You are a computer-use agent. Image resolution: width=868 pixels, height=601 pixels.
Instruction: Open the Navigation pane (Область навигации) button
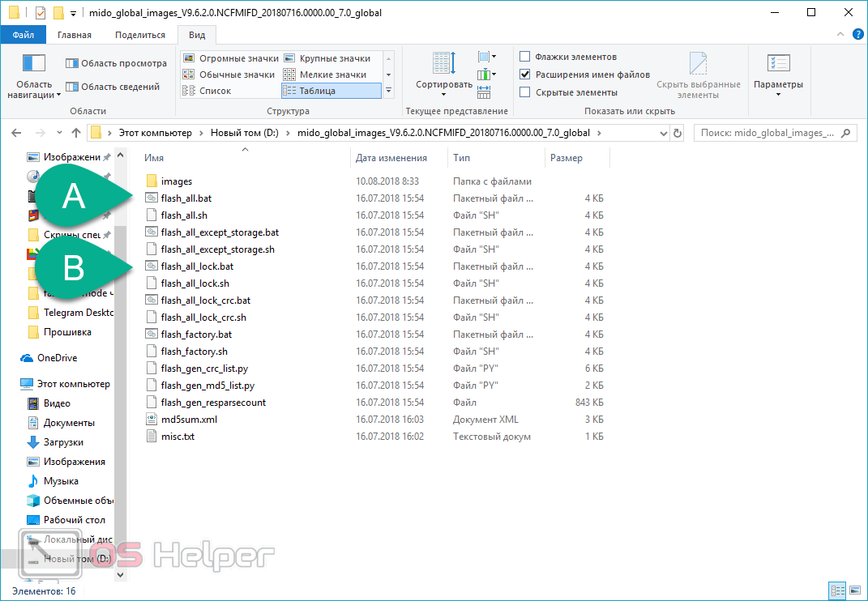click(x=34, y=76)
